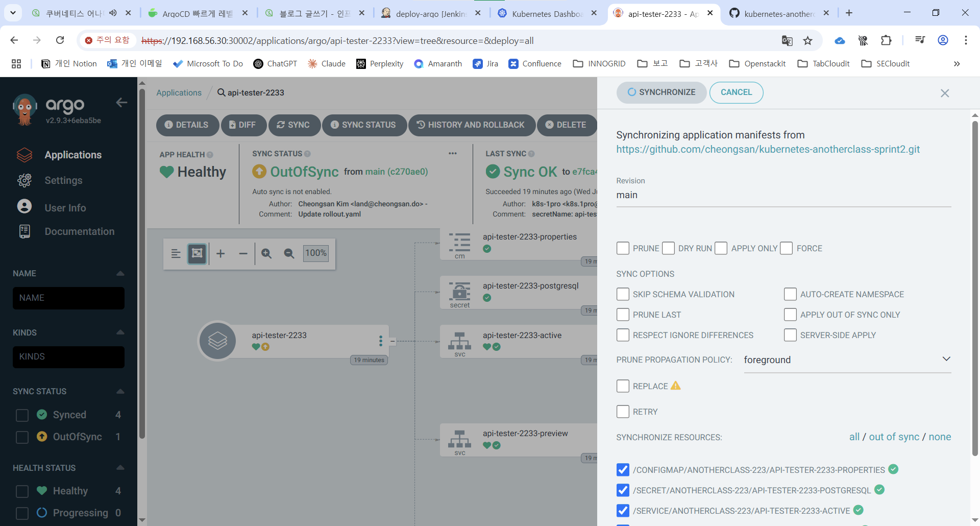
Task: Show more bookmarks with the chevron
Action: point(957,64)
